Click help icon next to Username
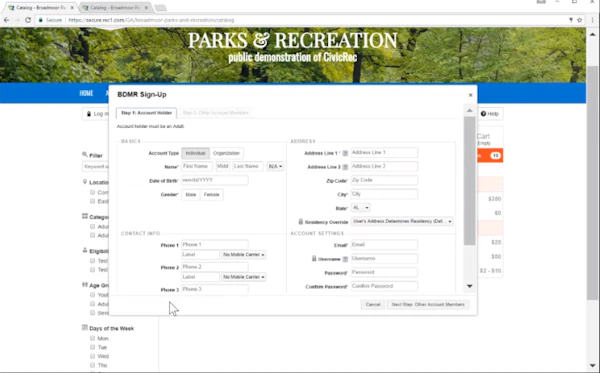Viewport: 600px width, 373px height. pyautogui.click(x=345, y=259)
